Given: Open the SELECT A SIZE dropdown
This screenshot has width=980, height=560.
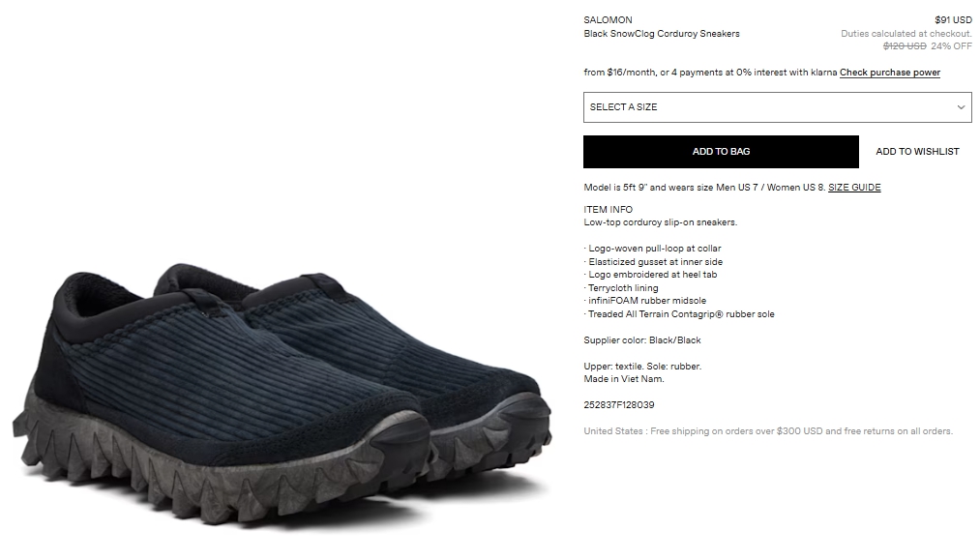Looking at the screenshot, I should tap(778, 107).
